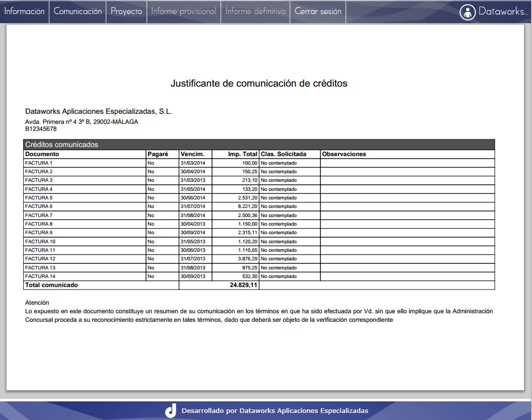The width and height of the screenshot is (532, 420).
Task: Click the amount '1.110,65'
Action: (x=248, y=250)
